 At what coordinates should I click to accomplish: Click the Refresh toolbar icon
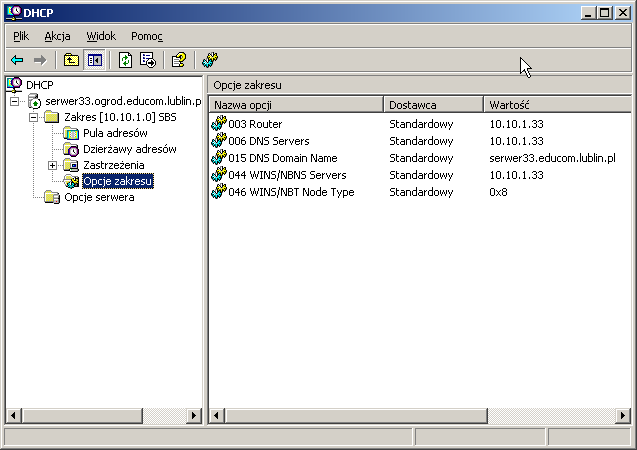coord(125,60)
